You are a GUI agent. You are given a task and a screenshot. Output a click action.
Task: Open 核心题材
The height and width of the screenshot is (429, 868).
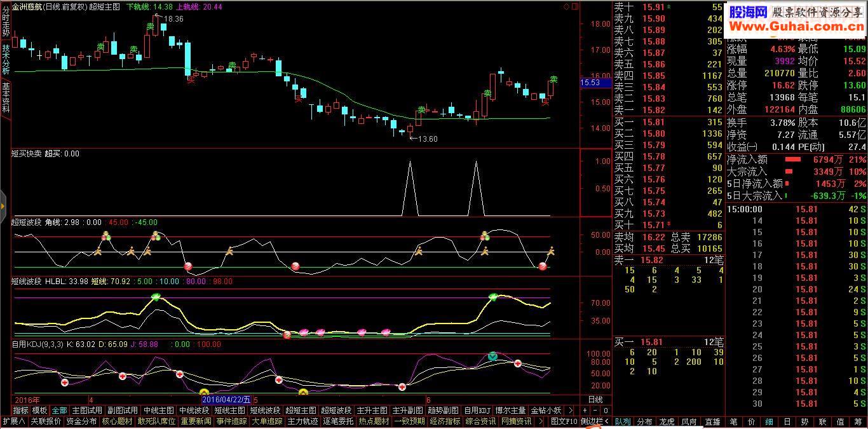click(x=117, y=421)
